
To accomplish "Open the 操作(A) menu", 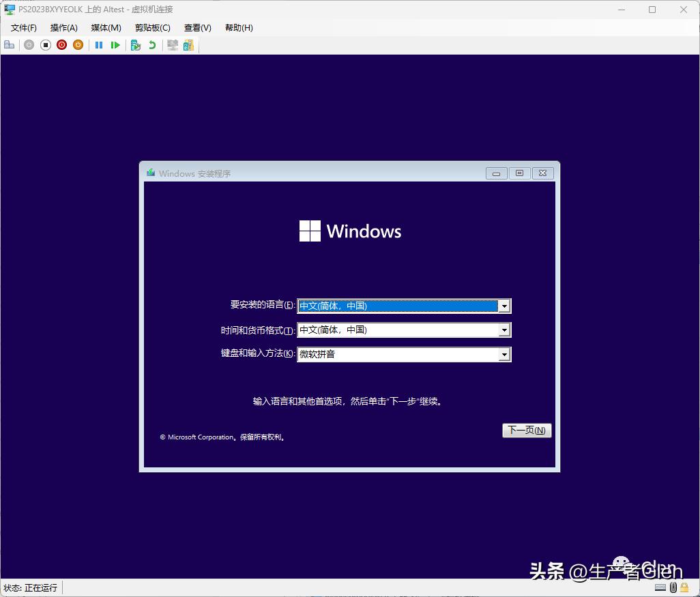I will point(64,28).
